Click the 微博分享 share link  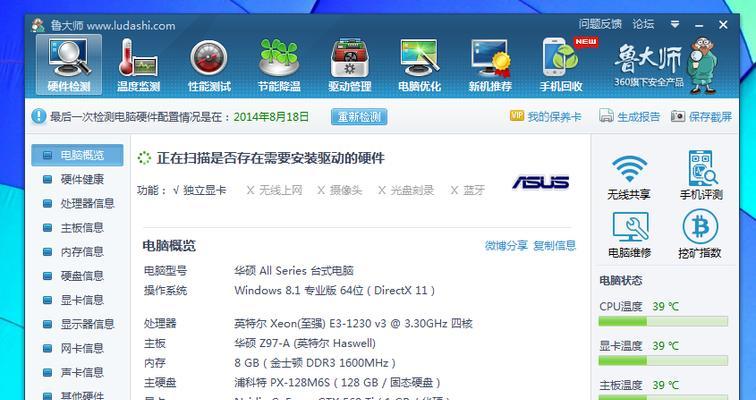506,245
